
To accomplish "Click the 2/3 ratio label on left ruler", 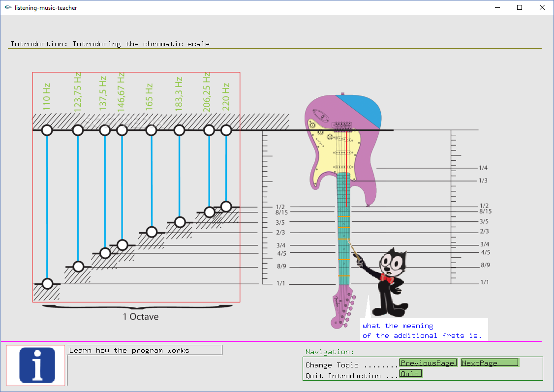I will coord(280,232).
